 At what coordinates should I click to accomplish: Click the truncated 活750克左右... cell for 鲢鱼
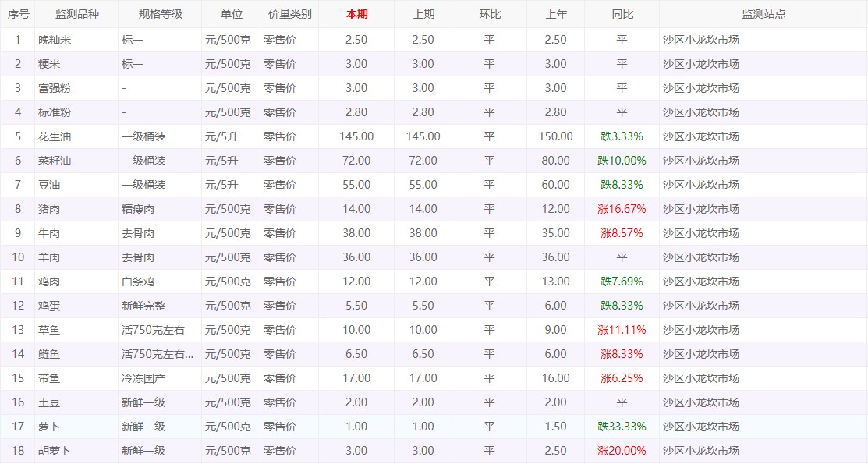point(158,354)
